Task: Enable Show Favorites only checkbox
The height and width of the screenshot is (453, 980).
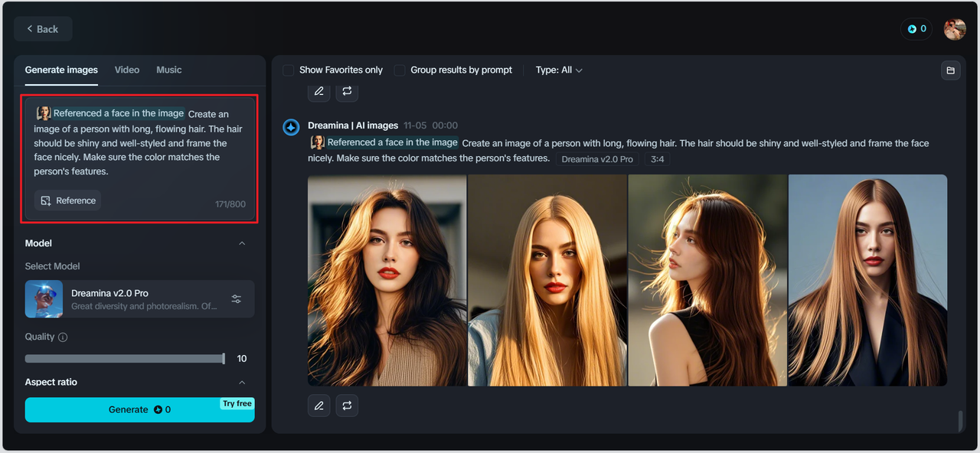Action: 289,70
